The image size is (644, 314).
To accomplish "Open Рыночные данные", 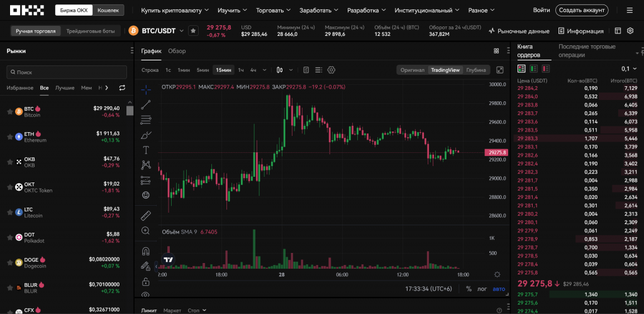I will [x=519, y=31].
